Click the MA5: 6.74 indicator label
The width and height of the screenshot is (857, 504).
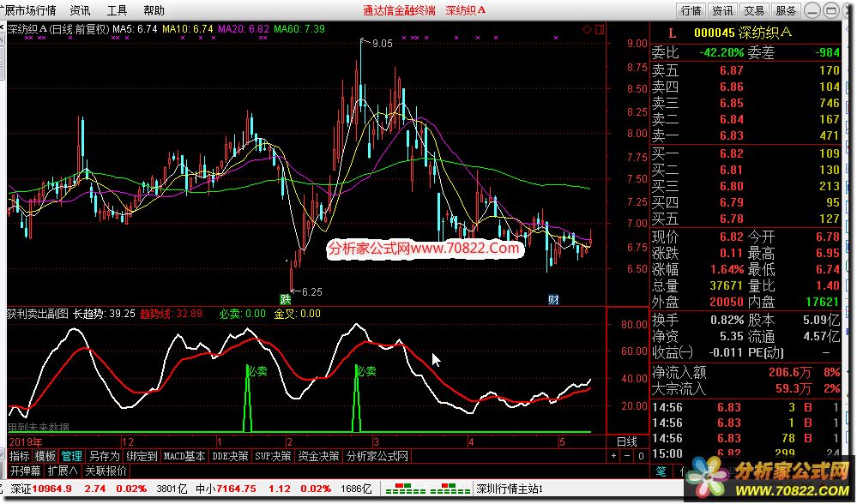[135, 29]
